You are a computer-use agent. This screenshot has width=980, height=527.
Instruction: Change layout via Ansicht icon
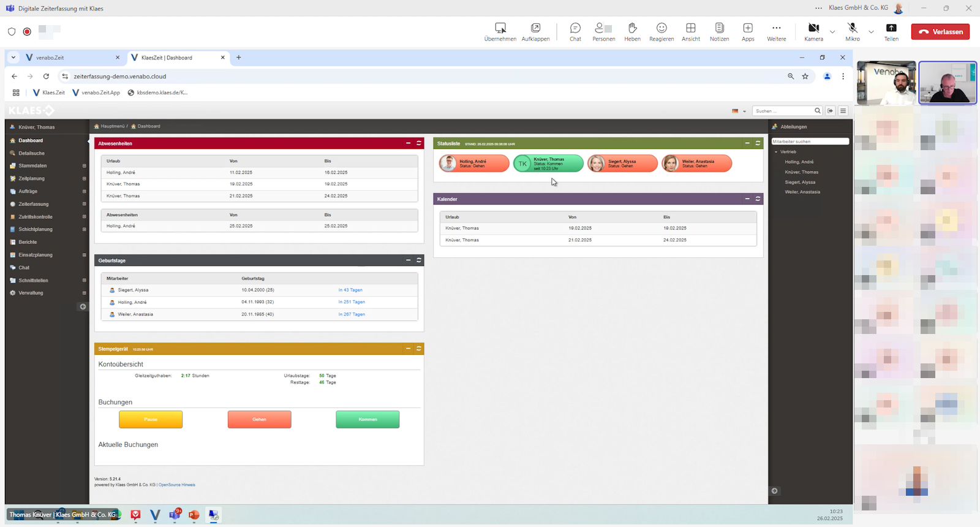tap(691, 28)
